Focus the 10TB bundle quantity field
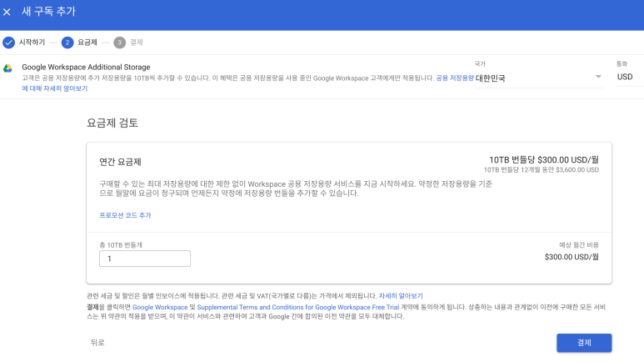Image resolution: width=644 pixels, height=362 pixels. 145,259
